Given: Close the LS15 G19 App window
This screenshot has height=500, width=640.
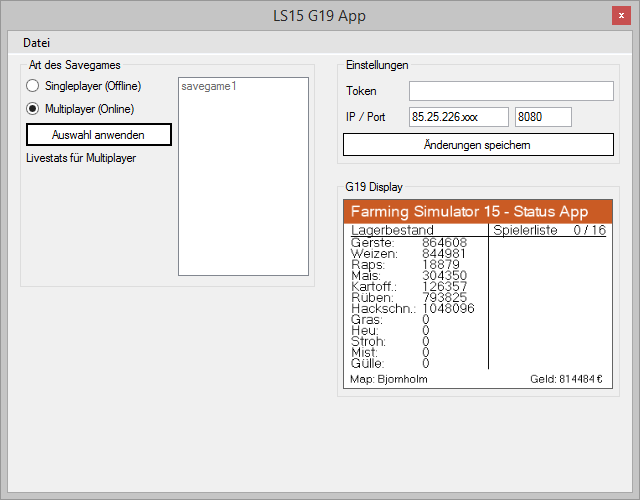Looking at the screenshot, I should 621,16.
